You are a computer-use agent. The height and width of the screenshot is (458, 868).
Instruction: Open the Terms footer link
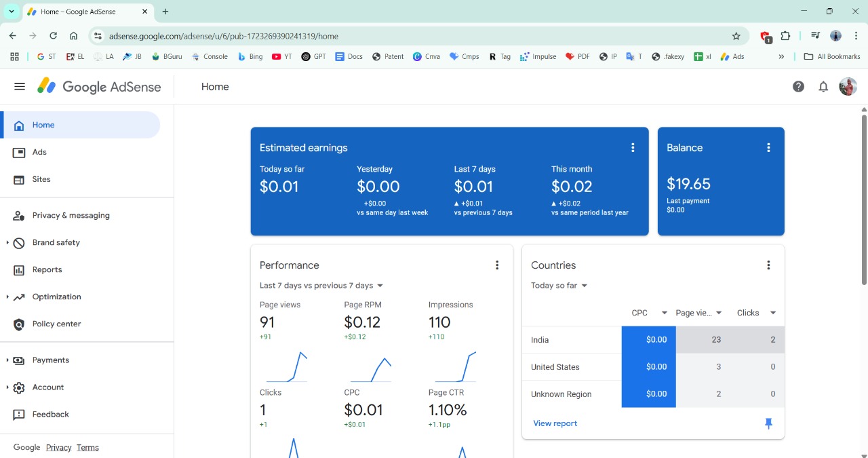click(87, 447)
